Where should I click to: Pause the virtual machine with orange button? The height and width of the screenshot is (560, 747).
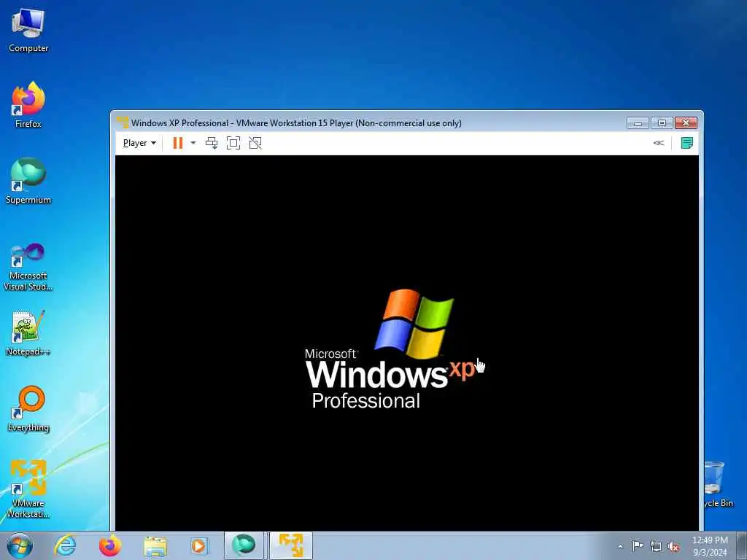click(178, 143)
